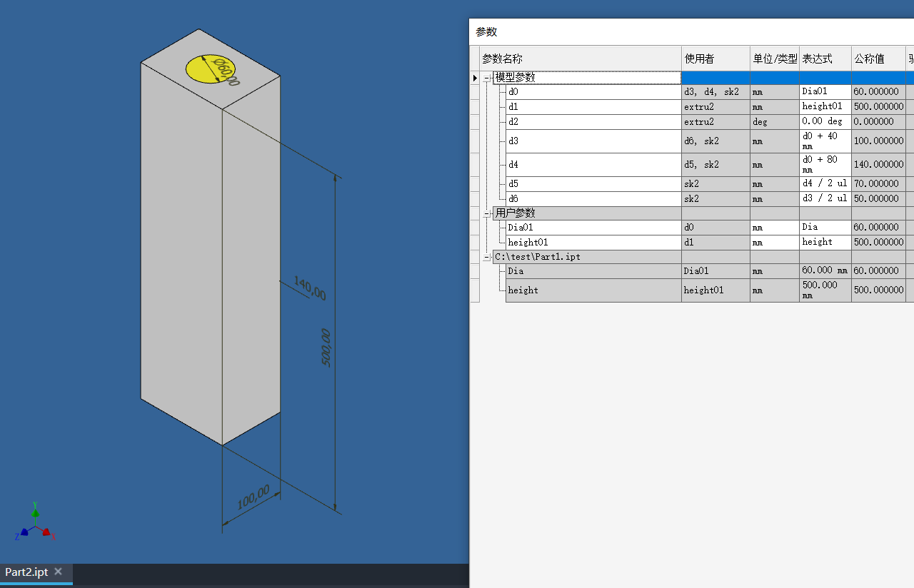Click the 500,00 dimension label on the model
This screenshot has height=588, width=914.
pos(326,348)
